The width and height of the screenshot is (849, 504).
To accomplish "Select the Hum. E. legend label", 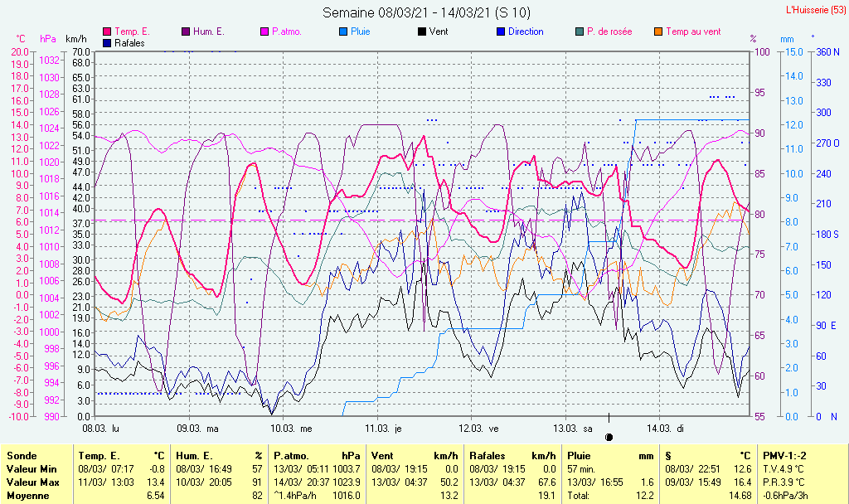I will [208, 32].
